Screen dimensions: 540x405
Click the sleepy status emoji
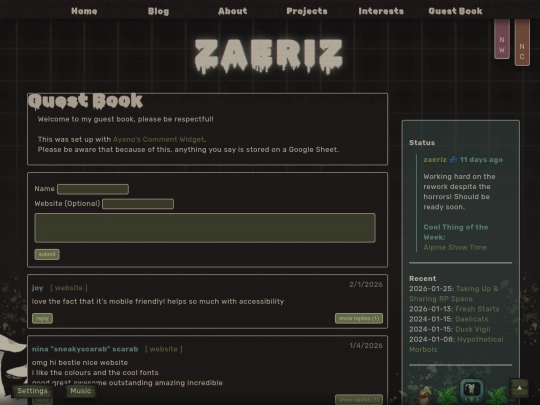click(x=453, y=160)
